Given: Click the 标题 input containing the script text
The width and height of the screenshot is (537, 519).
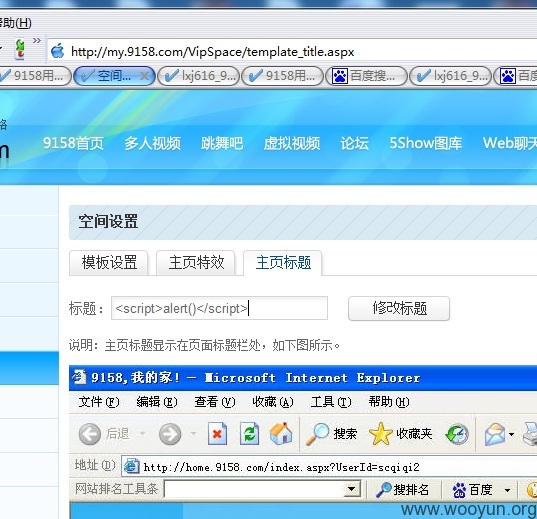Looking at the screenshot, I should point(219,308).
